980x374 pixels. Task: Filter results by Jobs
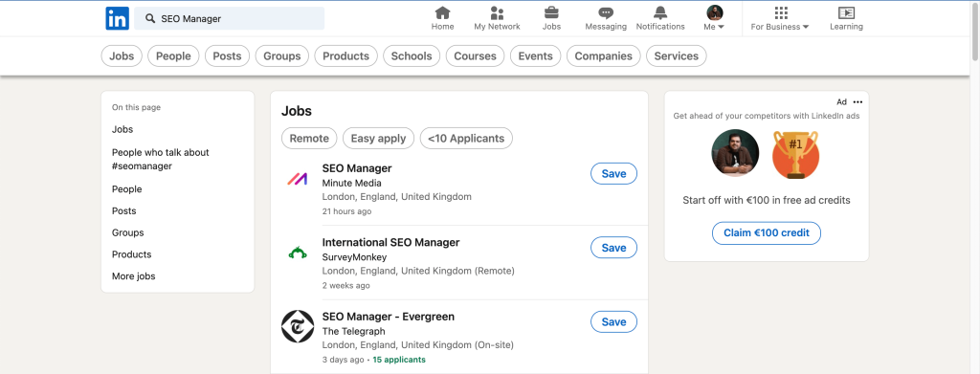point(122,56)
